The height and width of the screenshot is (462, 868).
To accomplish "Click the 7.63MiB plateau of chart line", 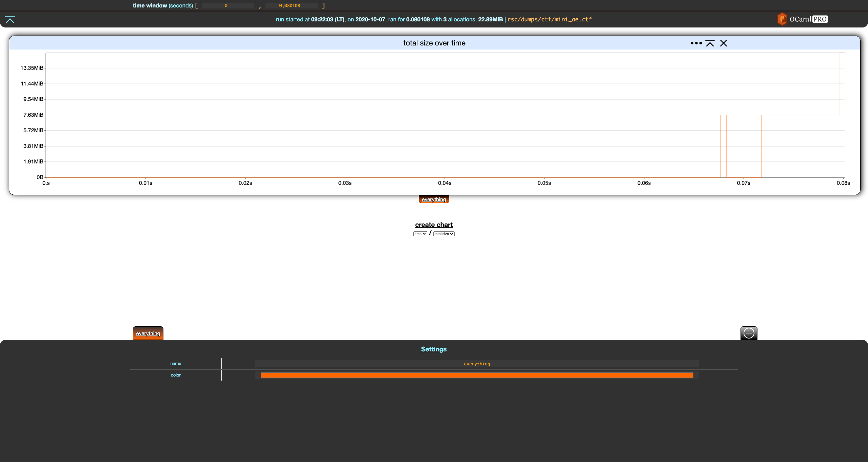I will pos(800,115).
